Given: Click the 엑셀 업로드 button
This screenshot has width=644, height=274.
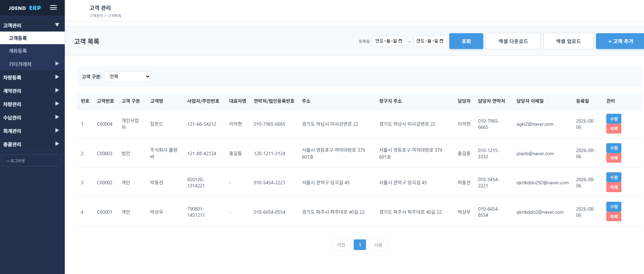Looking at the screenshot, I should 568,41.
